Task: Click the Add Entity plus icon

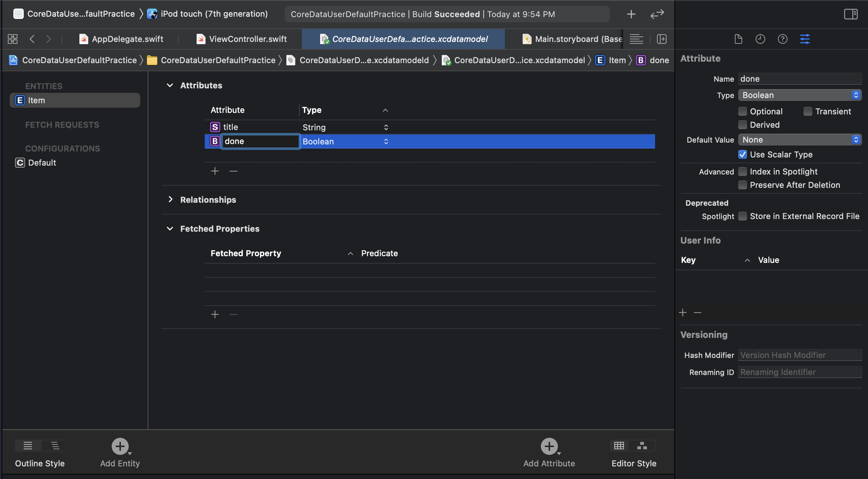Action: click(x=120, y=446)
